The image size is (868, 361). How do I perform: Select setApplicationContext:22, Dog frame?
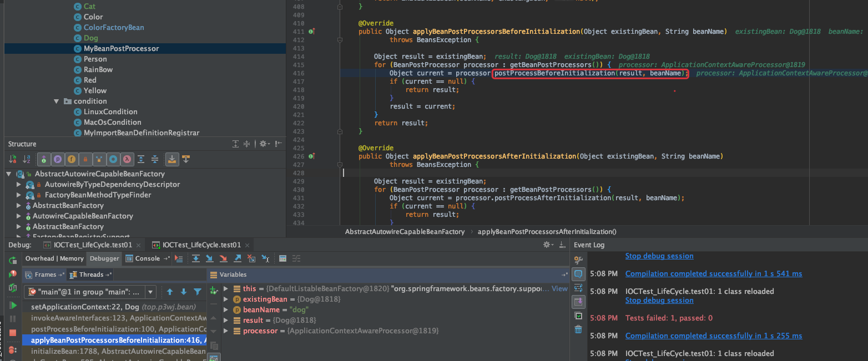pyautogui.click(x=114, y=307)
